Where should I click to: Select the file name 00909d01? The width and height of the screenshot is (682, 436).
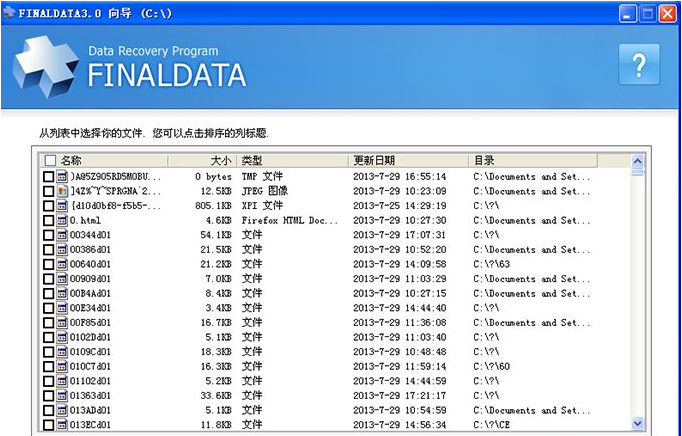pos(90,279)
